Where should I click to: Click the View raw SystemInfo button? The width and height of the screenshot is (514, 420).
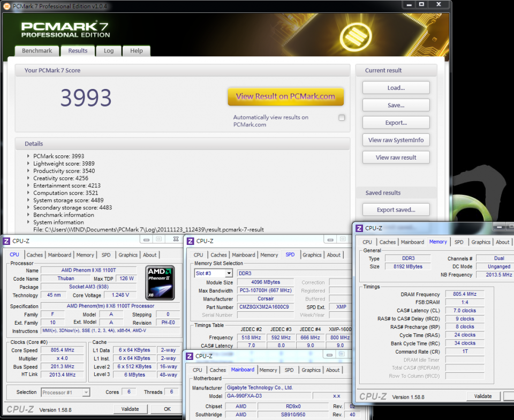(396, 140)
